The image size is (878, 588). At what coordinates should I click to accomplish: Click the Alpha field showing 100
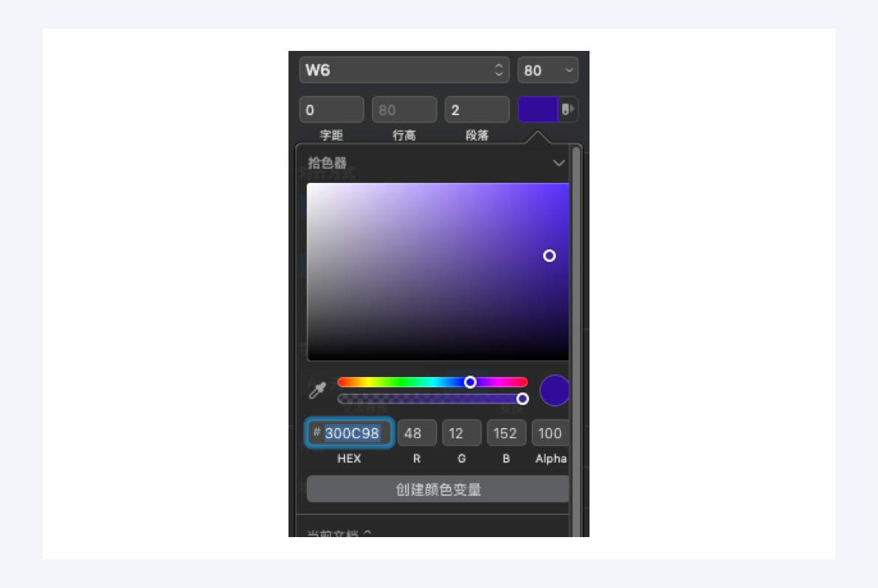point(550,433)
